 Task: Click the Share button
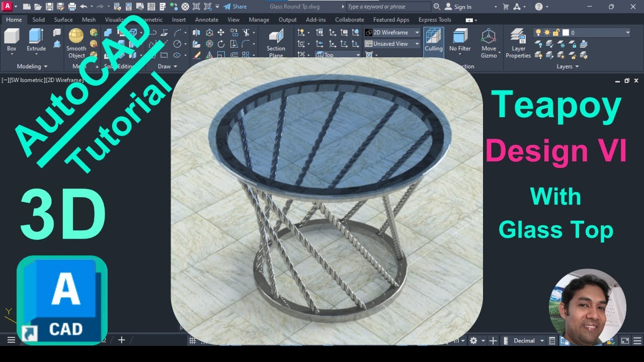235,7
